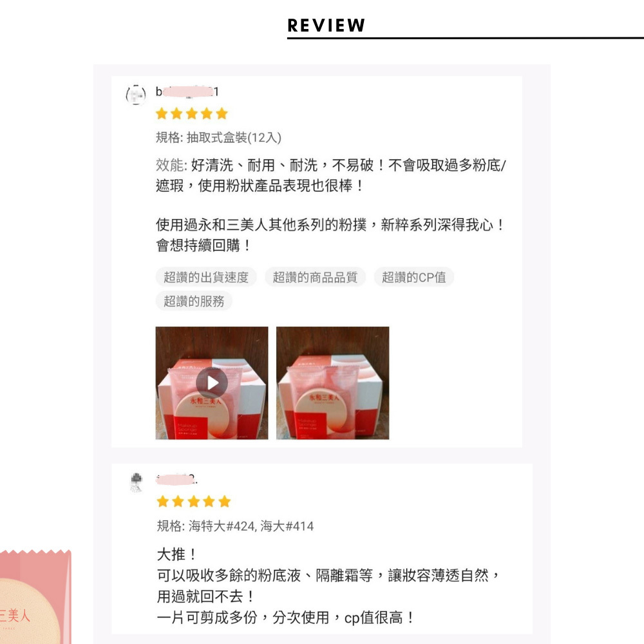Click the first review's third star

(192, 113)
